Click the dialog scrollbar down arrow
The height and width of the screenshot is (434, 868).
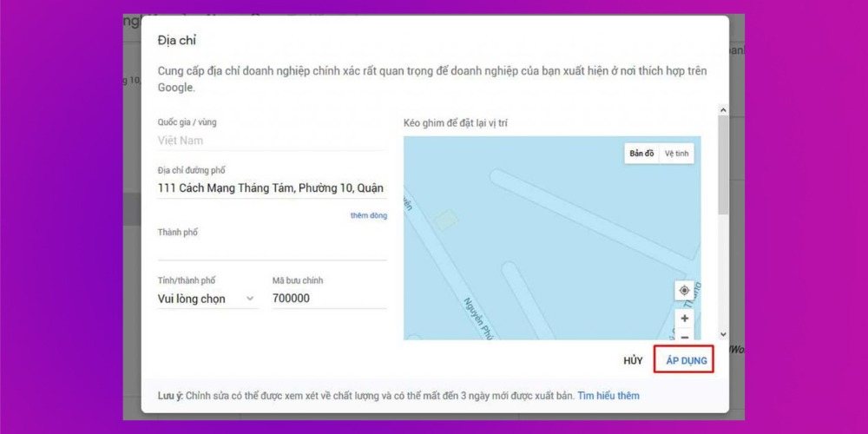click(723, 334)
